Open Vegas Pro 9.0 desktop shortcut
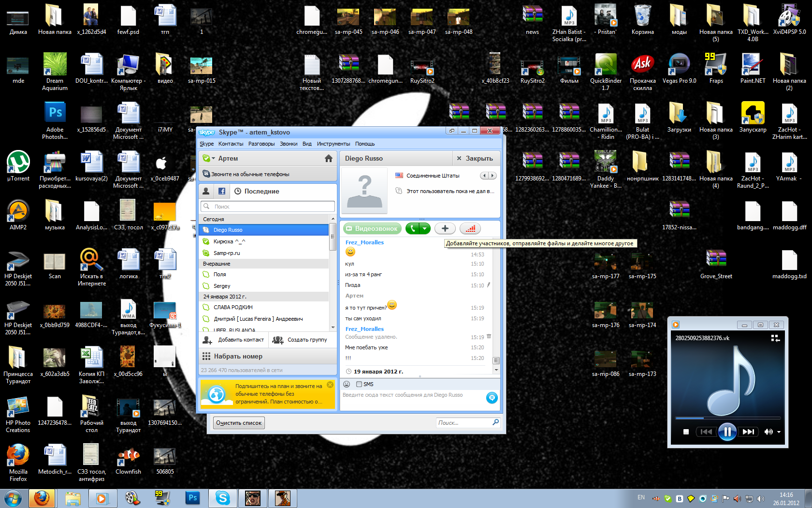The width and height of the screenshot is (812, 508). pyautogui.click(x=679, y=68)
